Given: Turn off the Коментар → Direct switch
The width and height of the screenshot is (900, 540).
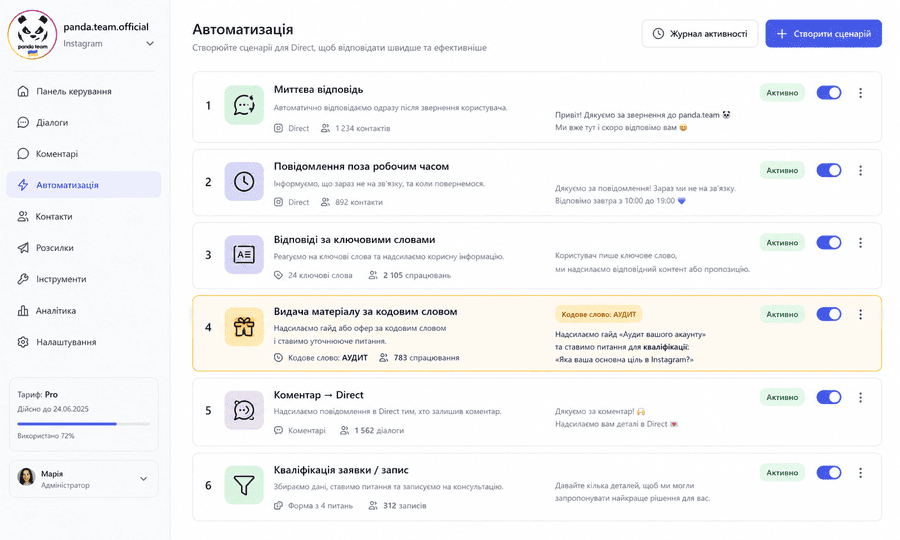Looking at the screenshot, I should (829, 397).
